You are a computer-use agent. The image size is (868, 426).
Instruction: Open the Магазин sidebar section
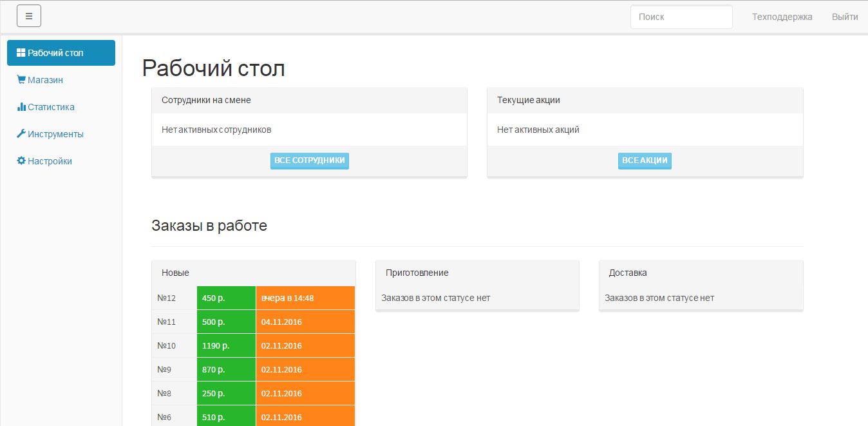pos(45,80)
